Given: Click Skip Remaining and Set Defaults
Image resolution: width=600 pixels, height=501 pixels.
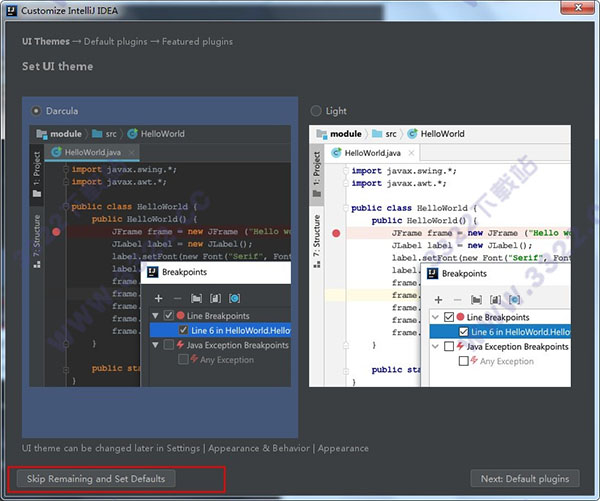Looking at the screenshot, I should 90,479.
